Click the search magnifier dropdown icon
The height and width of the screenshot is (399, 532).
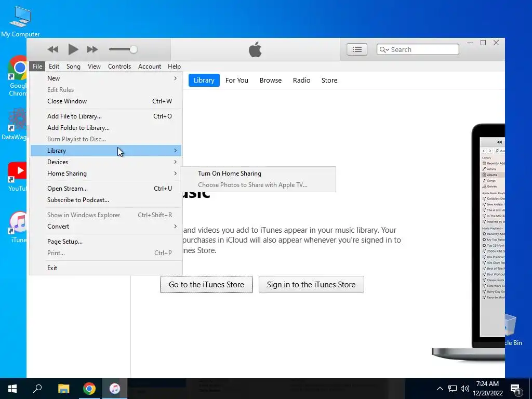(384, 50)
